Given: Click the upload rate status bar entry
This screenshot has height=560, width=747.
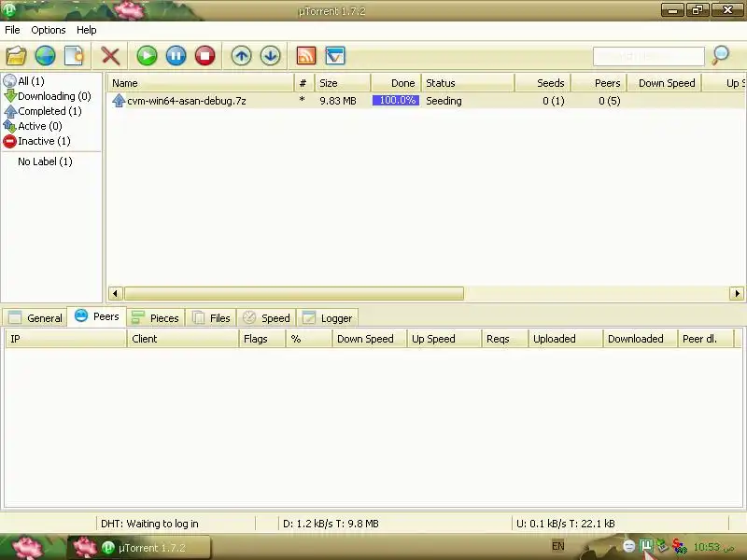Looking at the screenshot, I should point(566,524).
